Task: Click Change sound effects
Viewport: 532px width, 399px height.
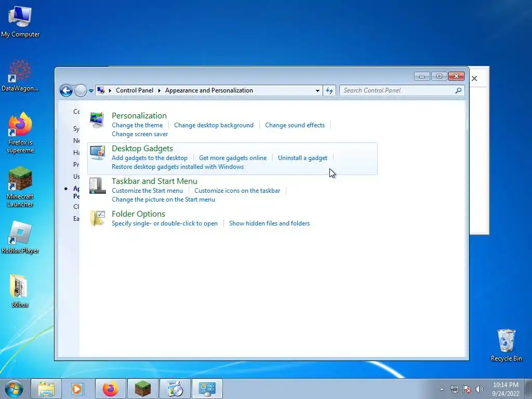Action: coord(295,125)
